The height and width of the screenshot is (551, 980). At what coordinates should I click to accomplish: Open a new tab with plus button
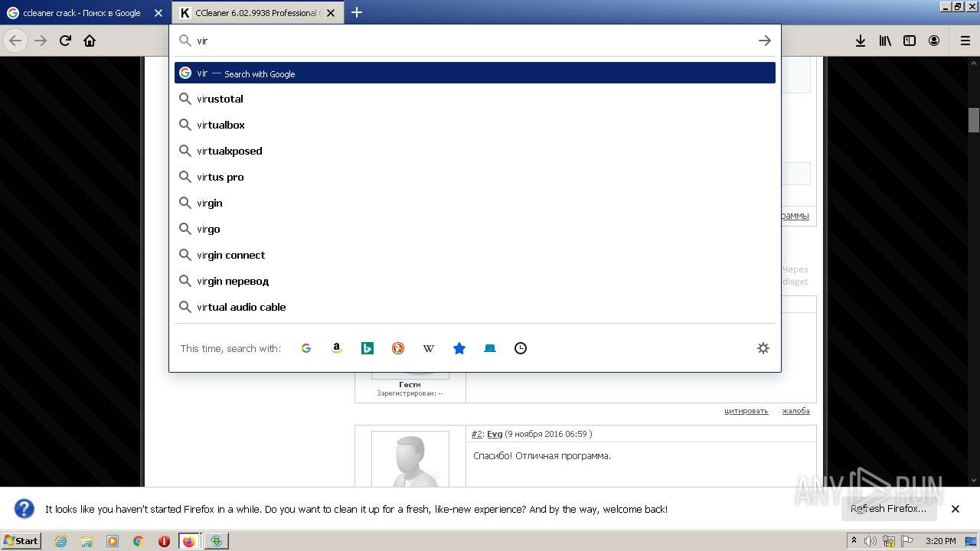tap(357, 12)
